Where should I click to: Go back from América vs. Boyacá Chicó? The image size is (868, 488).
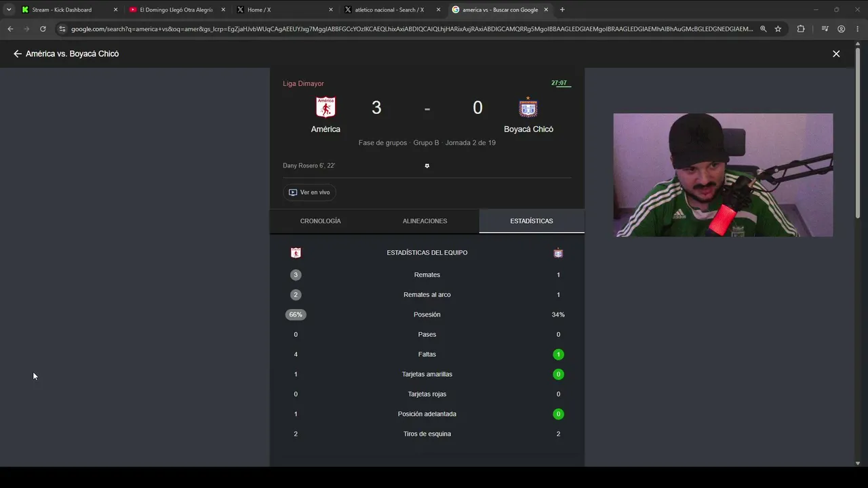[x=18, y=54]
